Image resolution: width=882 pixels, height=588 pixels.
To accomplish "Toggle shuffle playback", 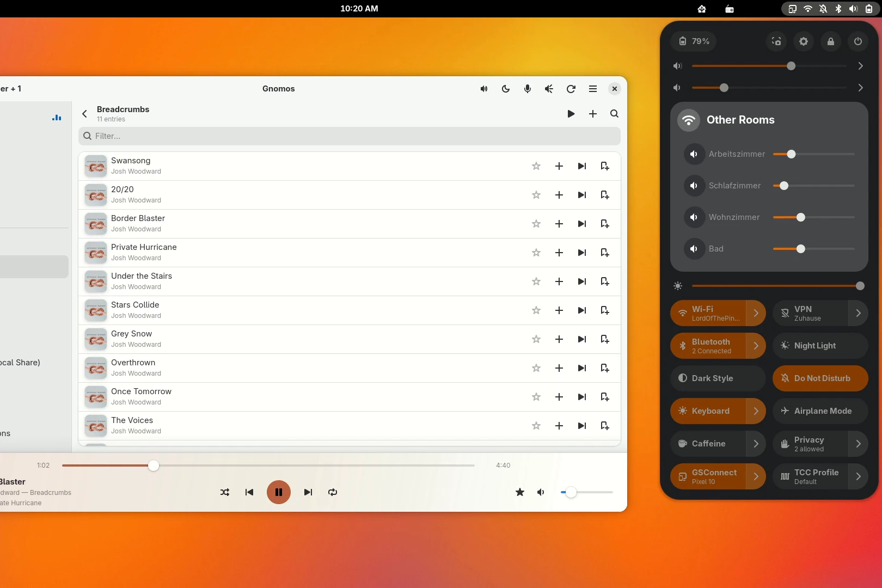I will (x=225, y=492).
